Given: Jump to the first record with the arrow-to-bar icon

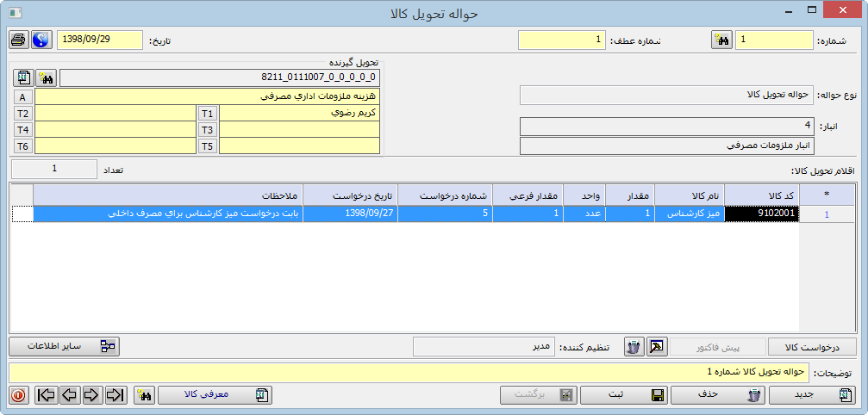Looking at the screenshot, I should click(x=47, y=395).
